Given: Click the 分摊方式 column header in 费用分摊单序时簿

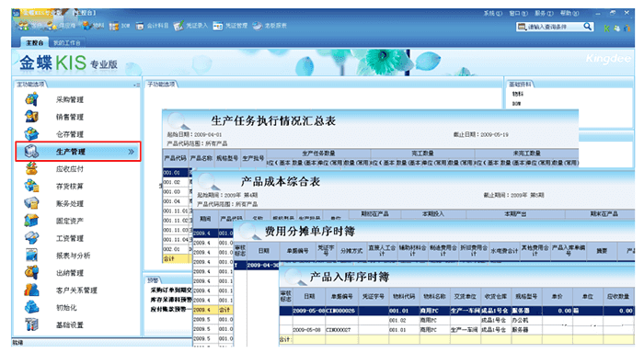Looking at the screenshot, I should click(351, 250).
